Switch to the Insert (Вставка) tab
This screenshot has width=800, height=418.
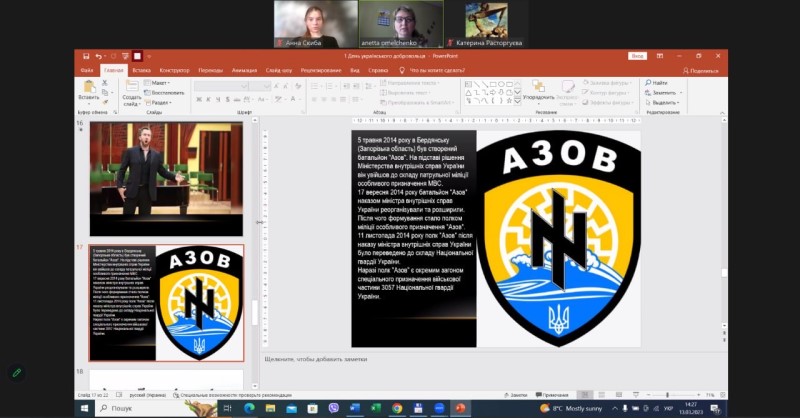point(141,70)
